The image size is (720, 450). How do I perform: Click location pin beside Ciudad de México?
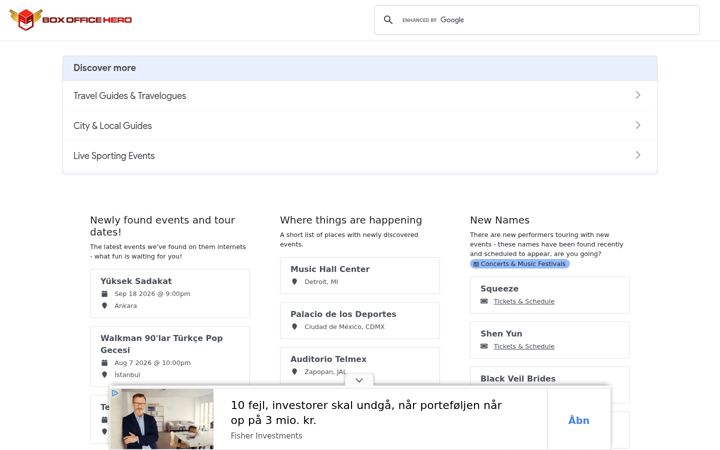294,326
